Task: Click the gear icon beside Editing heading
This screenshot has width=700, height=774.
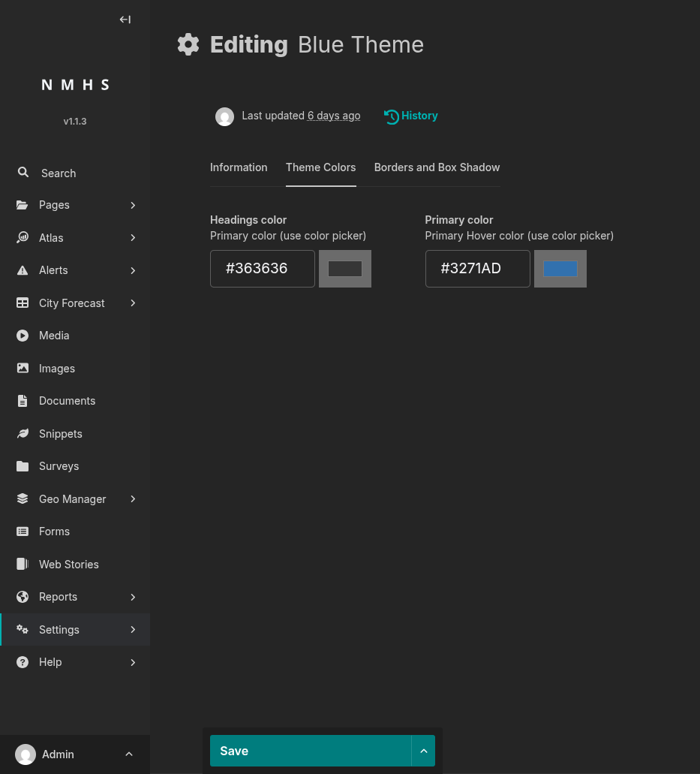Action: pos(188,44)
